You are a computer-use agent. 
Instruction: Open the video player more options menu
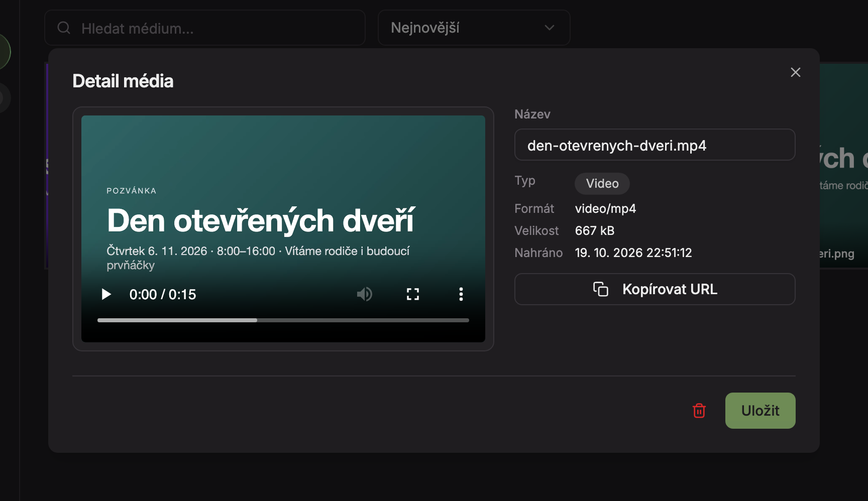(x=461, y=294)
